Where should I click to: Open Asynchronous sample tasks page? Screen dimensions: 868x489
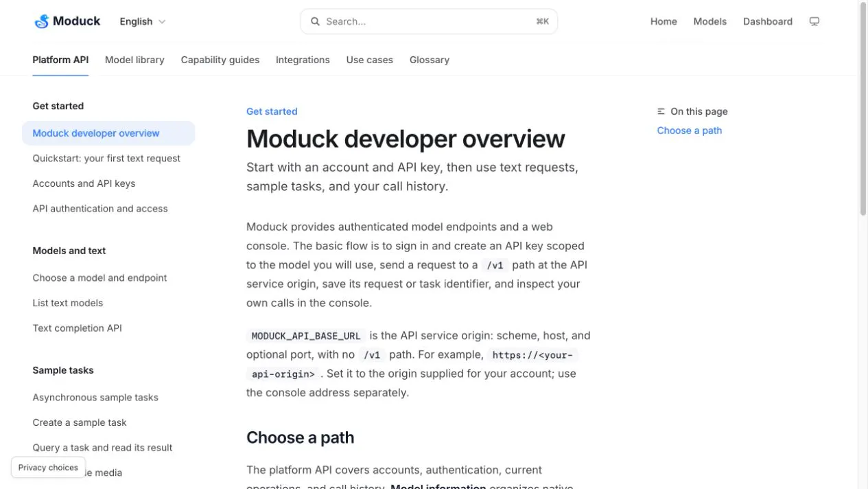point(95,397)
